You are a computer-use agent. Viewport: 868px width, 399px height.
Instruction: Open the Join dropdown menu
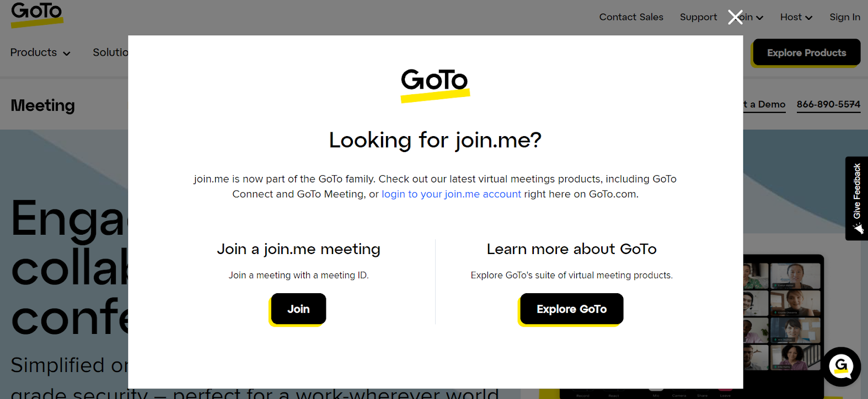pyautogui.click(x=748, y=17)
